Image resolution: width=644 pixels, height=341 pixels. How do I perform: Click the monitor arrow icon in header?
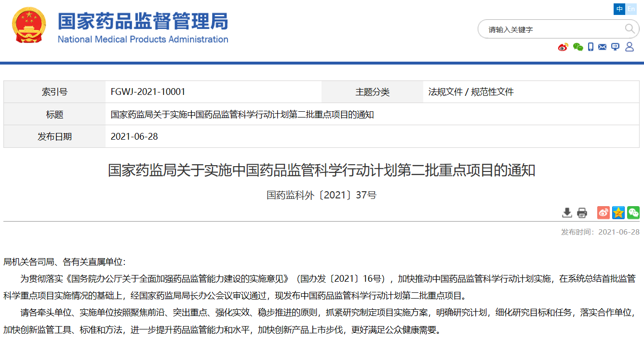pos(615,47)
